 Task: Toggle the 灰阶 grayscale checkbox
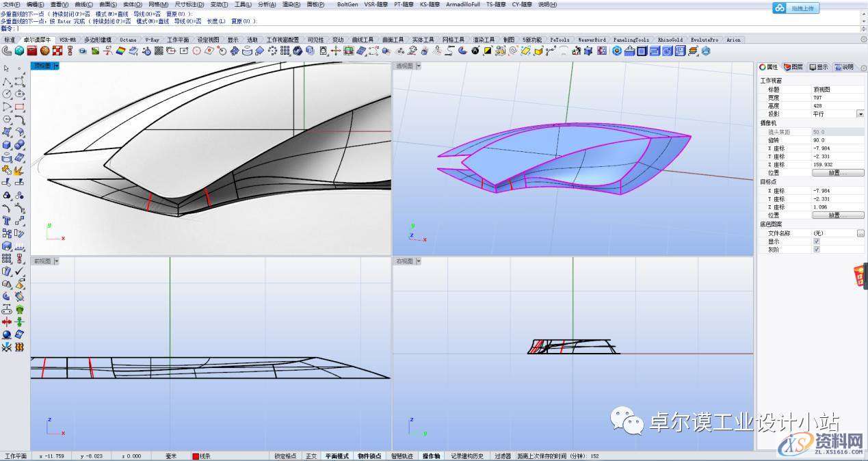816,250
